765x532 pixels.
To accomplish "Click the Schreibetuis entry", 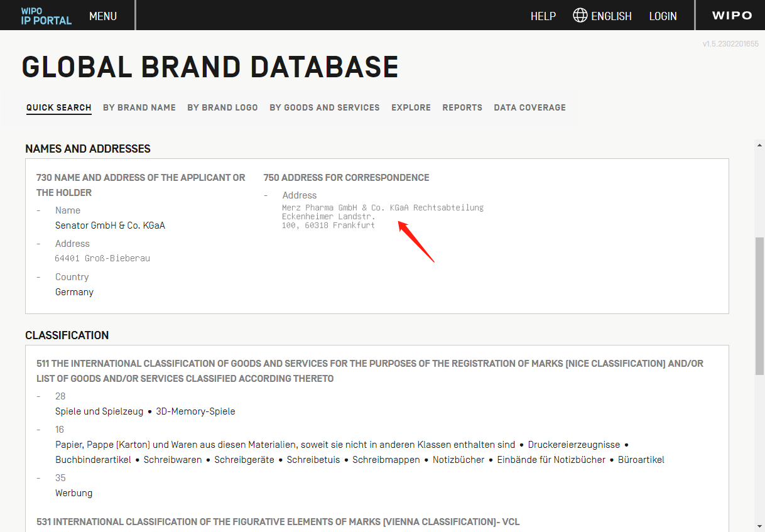I will (x=313, y=460).
